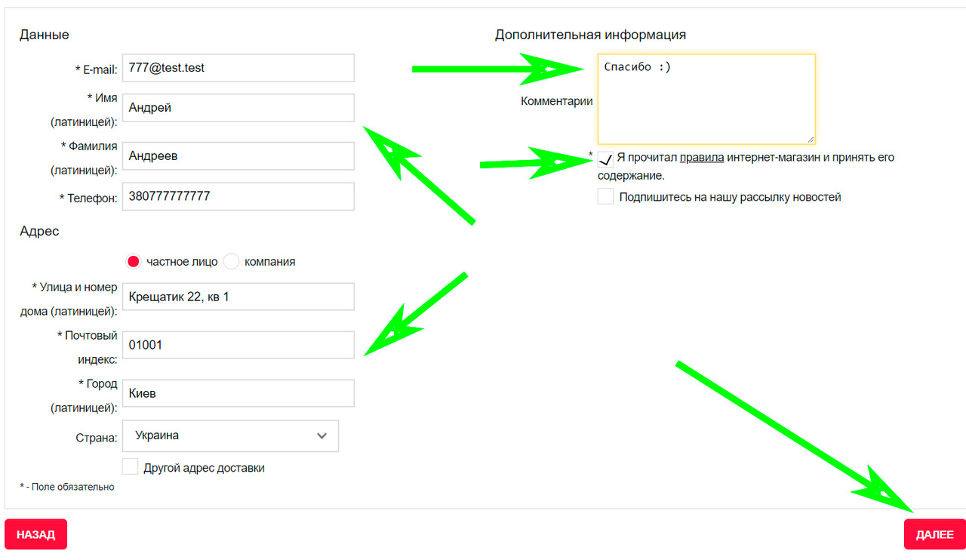Click the comment box resize handle

(811, 140)
